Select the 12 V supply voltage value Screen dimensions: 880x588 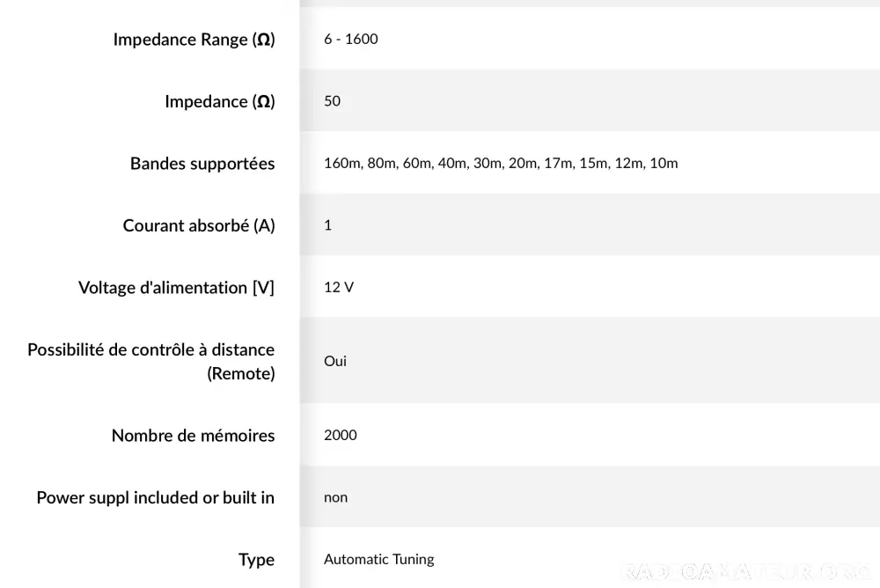tap(339, 287)
